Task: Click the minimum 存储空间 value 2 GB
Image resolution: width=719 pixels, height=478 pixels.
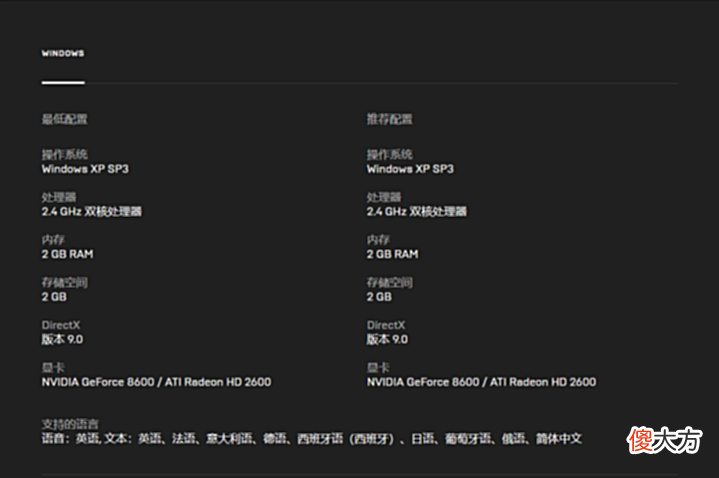Action: [x=54, y=297]
